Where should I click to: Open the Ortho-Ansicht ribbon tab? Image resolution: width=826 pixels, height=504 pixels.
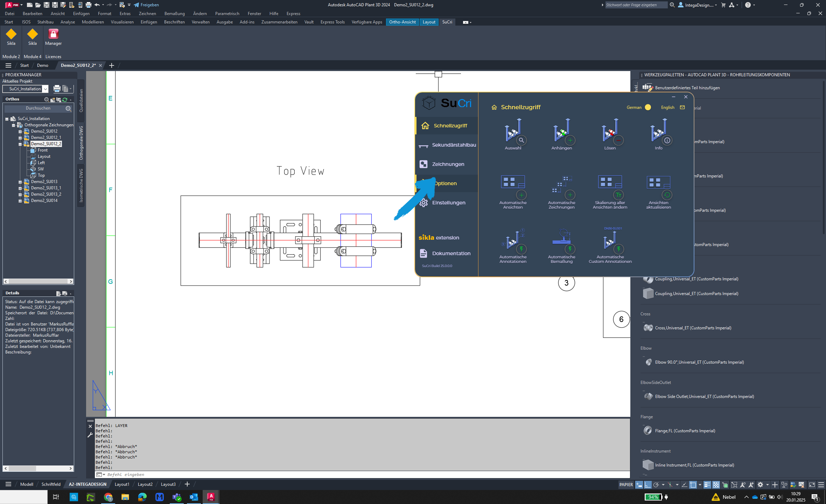pos(402,22)
